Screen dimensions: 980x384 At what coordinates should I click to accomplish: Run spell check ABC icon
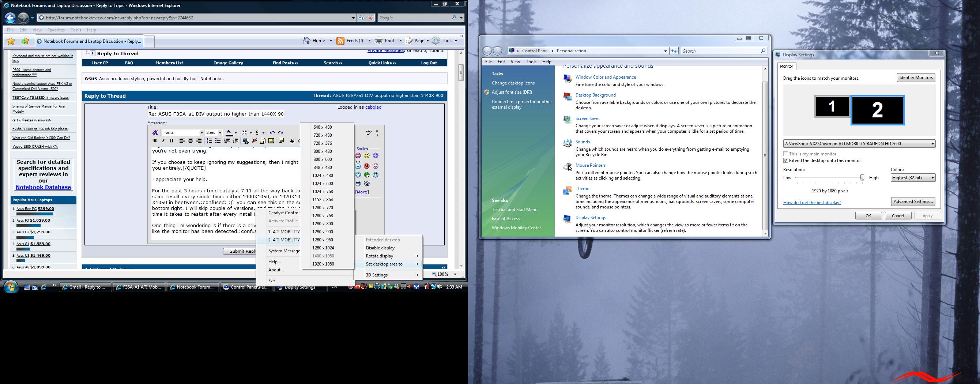coord(369,133)
